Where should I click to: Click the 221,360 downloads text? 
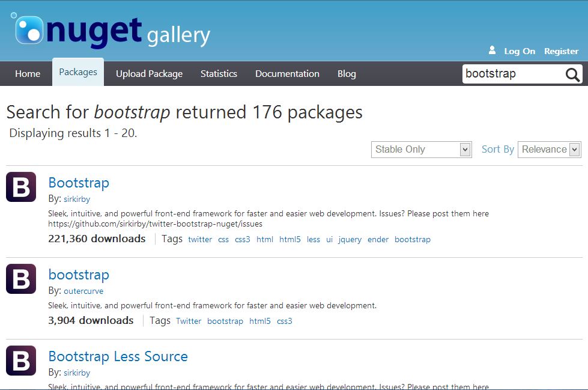click(97, 239)
